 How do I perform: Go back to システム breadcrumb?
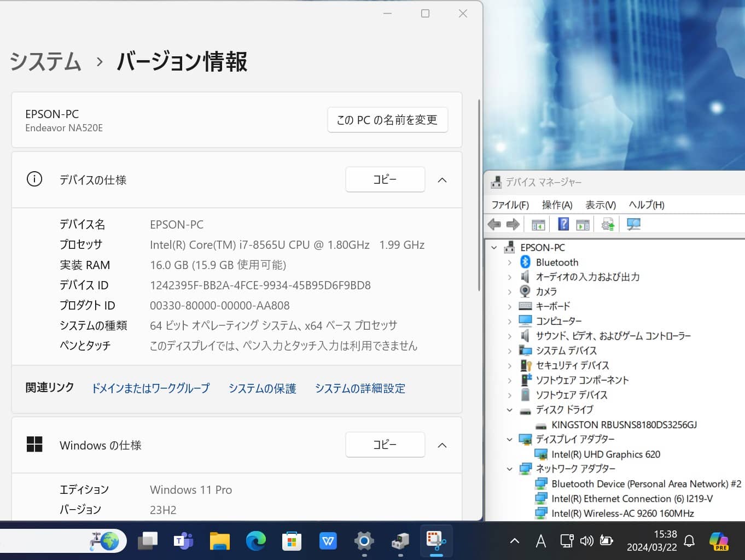[x=45, y=61]
